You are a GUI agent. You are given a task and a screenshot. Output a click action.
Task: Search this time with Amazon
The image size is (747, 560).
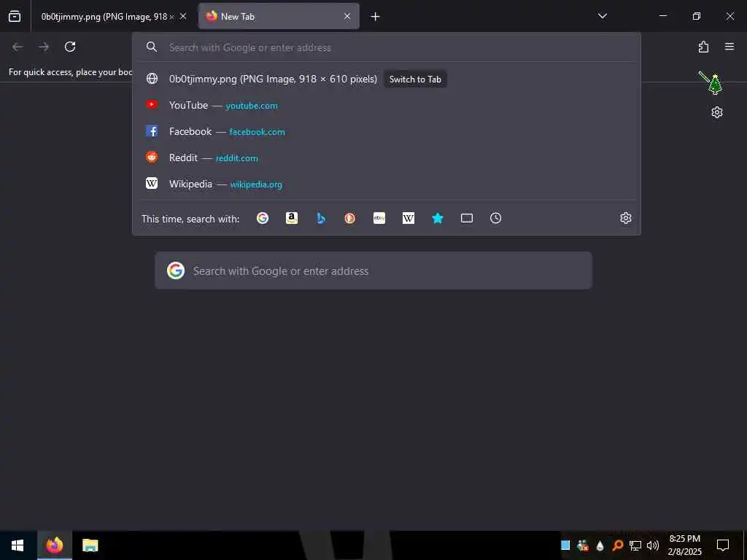[292, 218]
